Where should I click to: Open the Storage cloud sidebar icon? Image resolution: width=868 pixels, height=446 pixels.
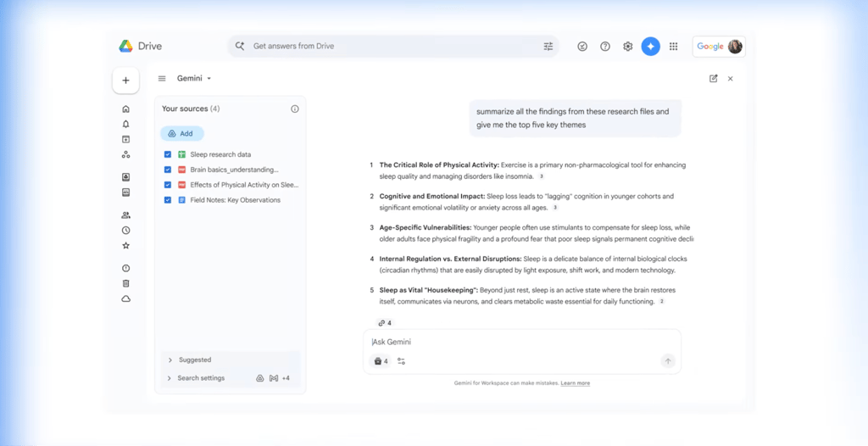(x=125, y=299)
